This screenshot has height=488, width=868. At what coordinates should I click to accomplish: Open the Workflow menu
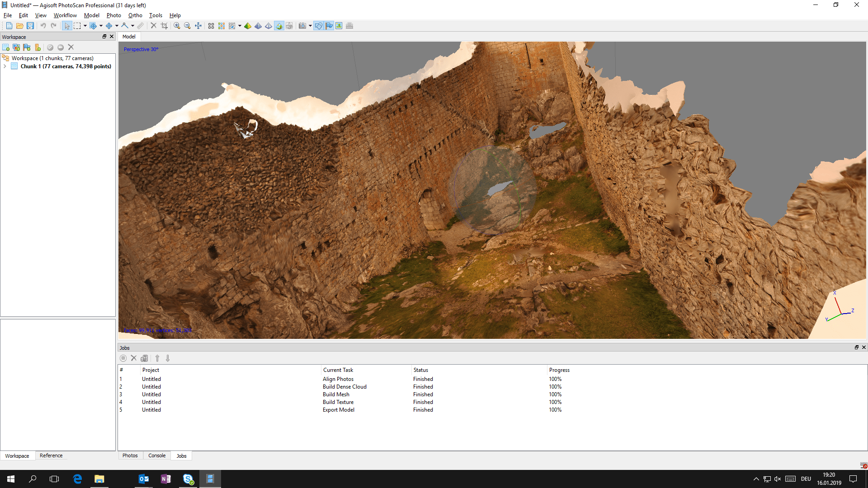pos(65,15)
